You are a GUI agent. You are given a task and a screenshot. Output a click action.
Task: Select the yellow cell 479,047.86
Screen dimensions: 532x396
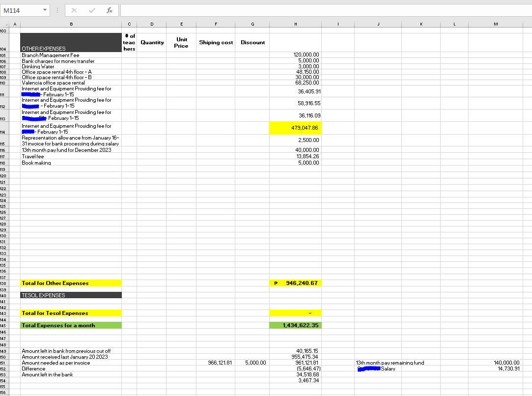click(x=296, y=128)
